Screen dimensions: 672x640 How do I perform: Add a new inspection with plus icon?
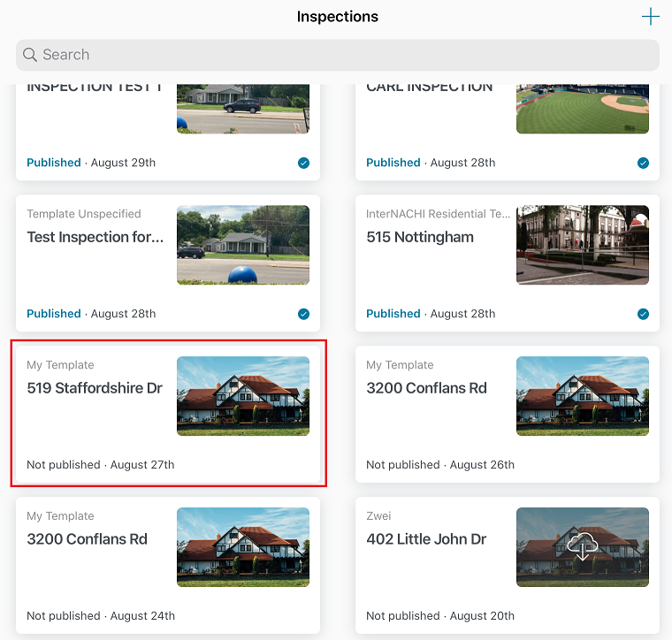[x=650, y=17]
